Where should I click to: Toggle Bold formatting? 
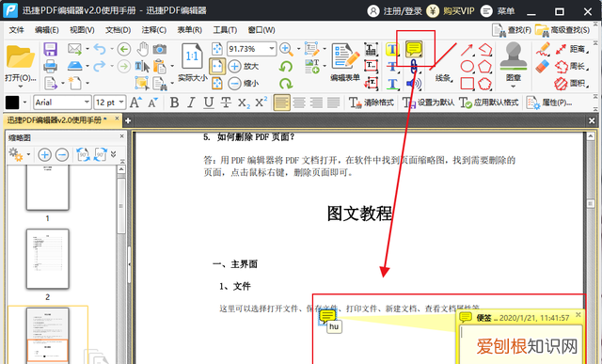pyautogui.click(x=174, y=103)
